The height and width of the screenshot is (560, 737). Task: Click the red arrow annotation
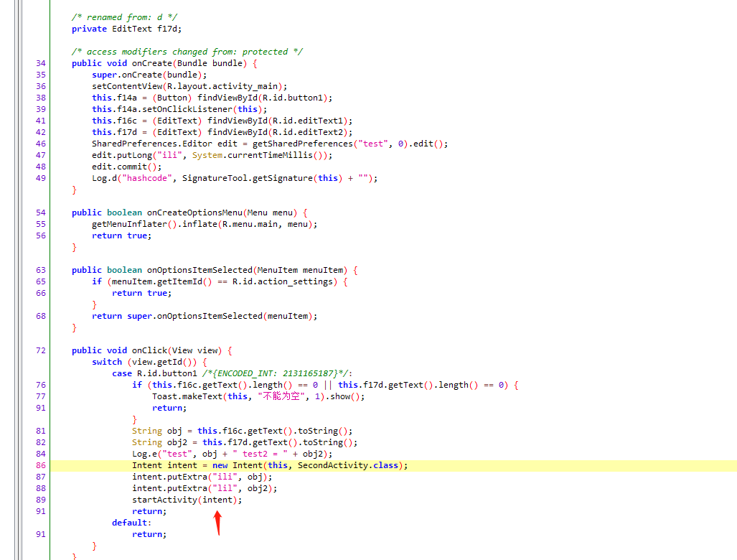pos(218,523)
